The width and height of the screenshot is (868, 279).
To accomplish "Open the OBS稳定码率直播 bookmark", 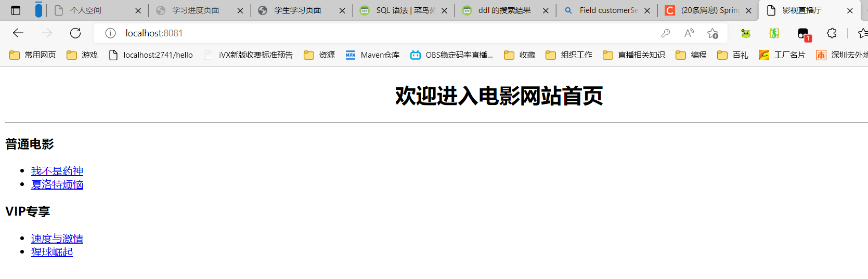I will click(451, 55).
